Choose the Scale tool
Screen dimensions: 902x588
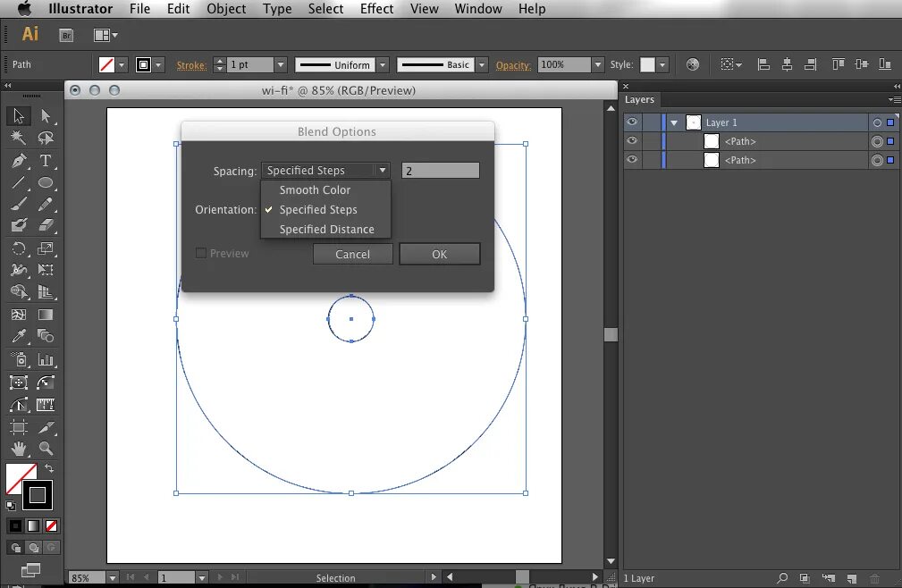point(46,248)
